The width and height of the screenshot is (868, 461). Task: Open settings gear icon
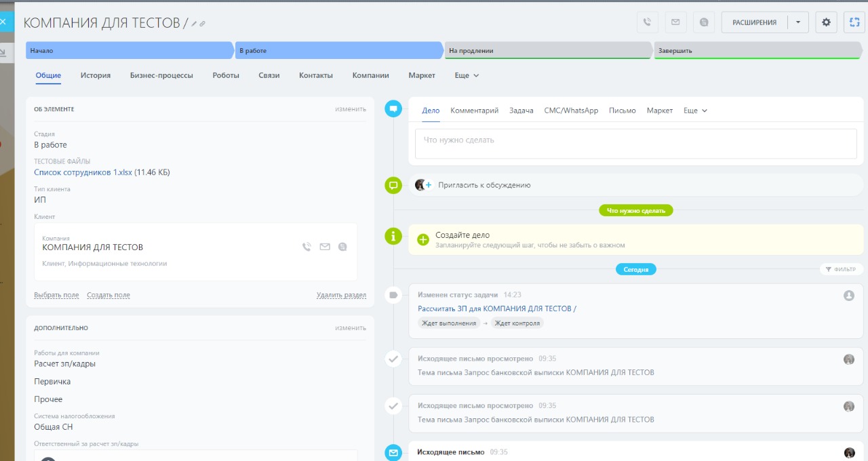tap(826, 22)
